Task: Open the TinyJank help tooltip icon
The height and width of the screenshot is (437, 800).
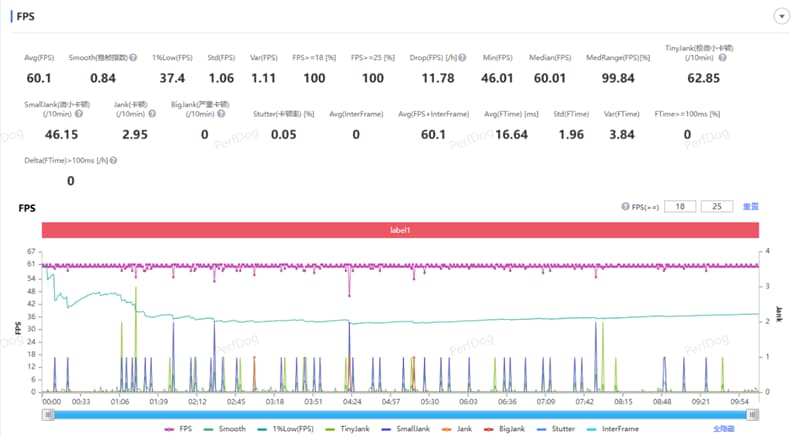Action: [722, 58]
